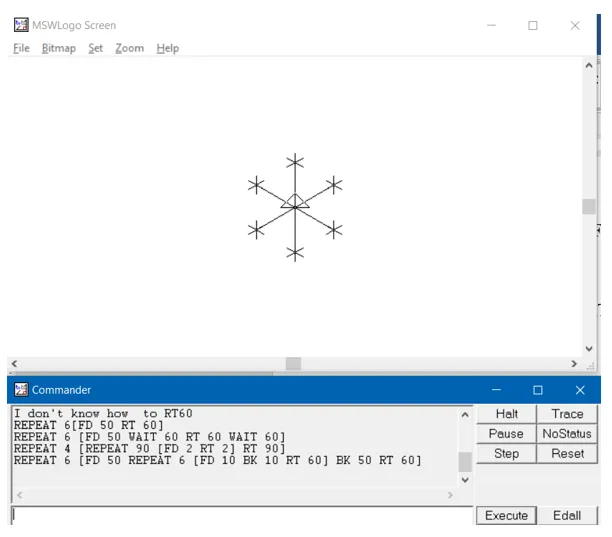
Task: Minimize the MSWLogo Screen window
Action: click(490, 26)
